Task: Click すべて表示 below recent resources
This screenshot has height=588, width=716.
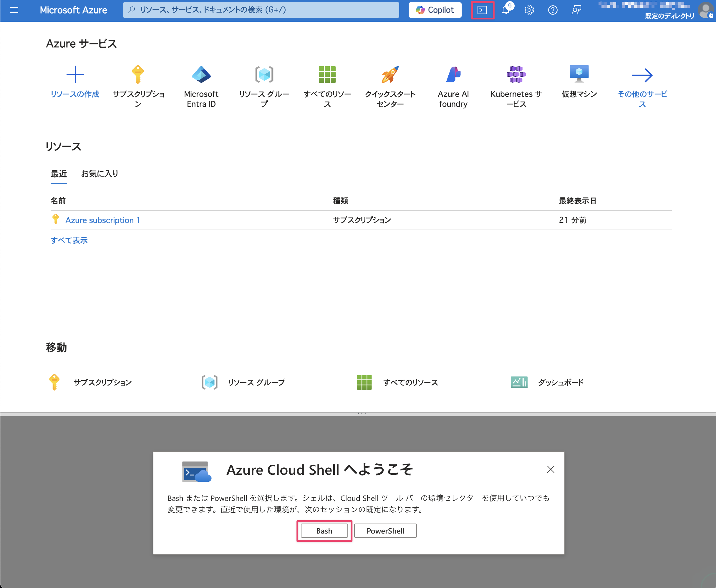Action: 69,240
